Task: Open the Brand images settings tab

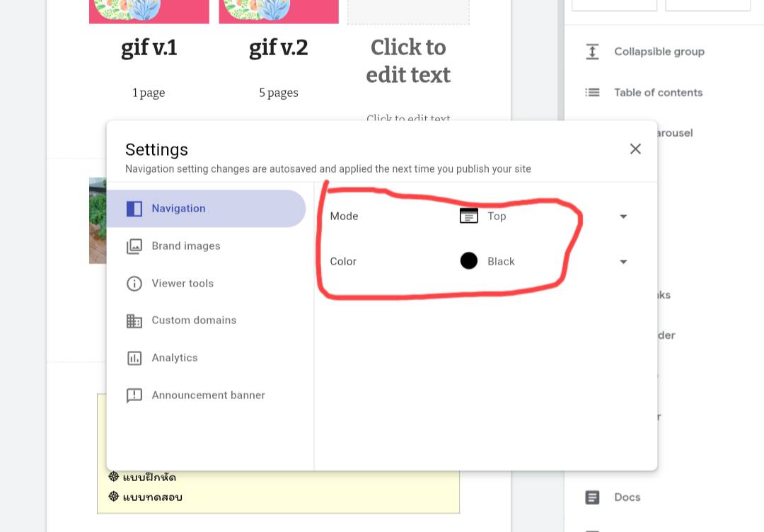Action: (185, 246)
